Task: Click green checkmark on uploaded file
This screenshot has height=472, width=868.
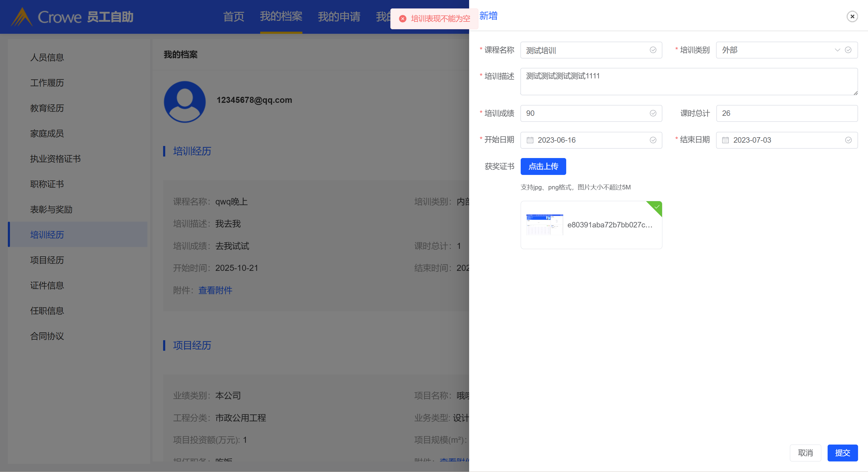Action: (656, 207)
